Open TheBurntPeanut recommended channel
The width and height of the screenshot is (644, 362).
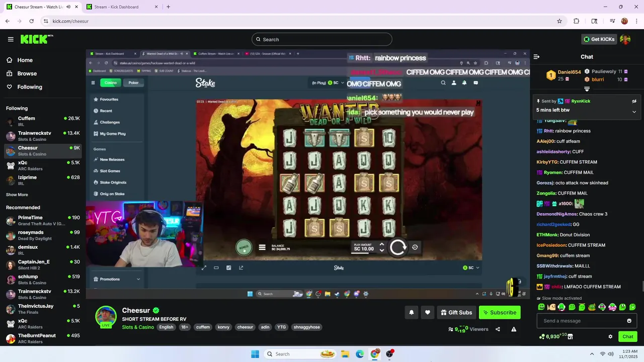[43, 338]
